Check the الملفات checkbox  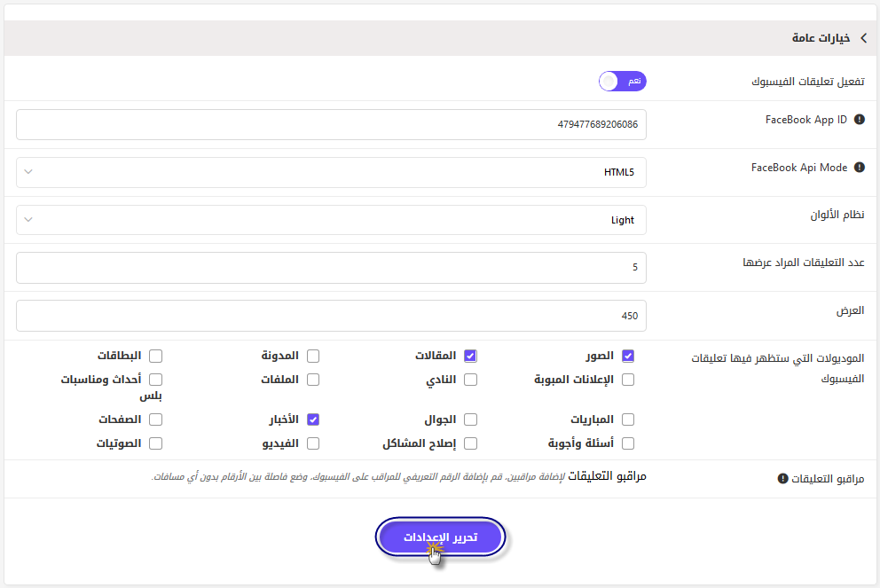tap(313, 380)
